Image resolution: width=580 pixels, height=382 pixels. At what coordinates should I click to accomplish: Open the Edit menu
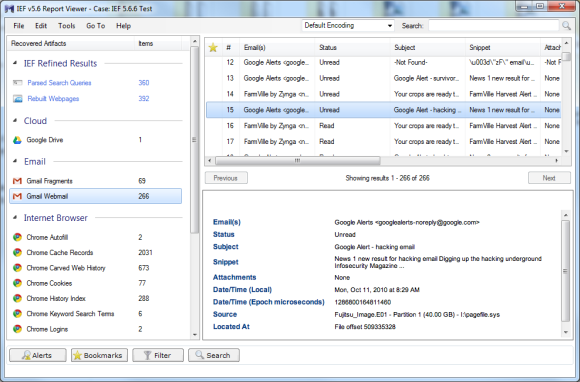[41, 26]
